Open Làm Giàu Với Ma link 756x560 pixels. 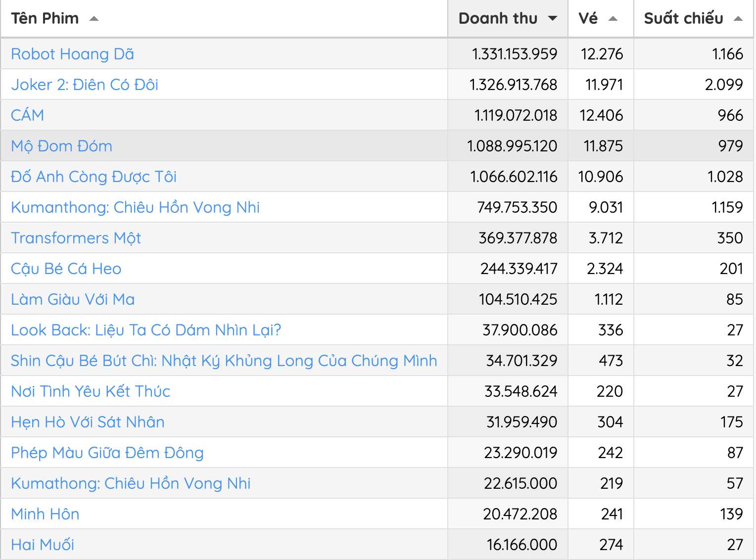tap(73, 299)
